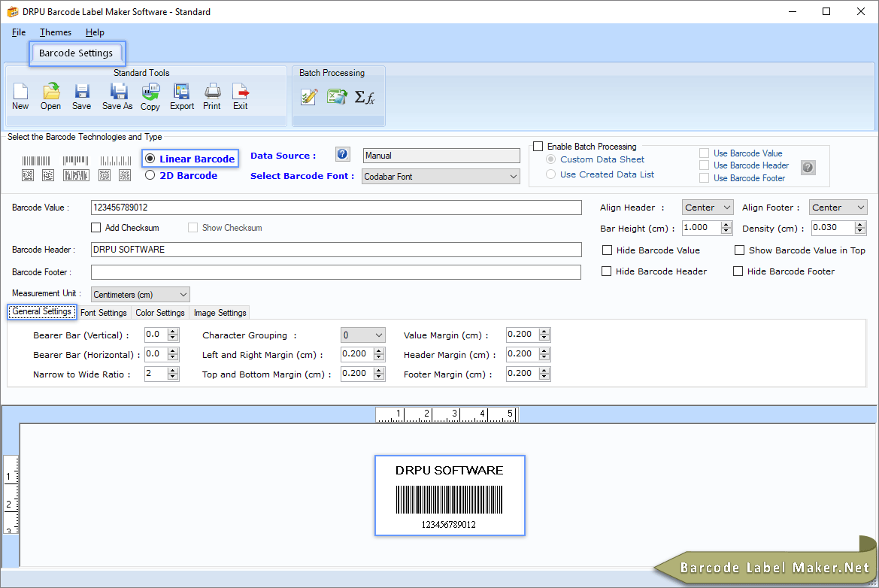The image size is (879, 588).
Task: Tick the Add Checksum checkbox
Action: coord(95,228)
